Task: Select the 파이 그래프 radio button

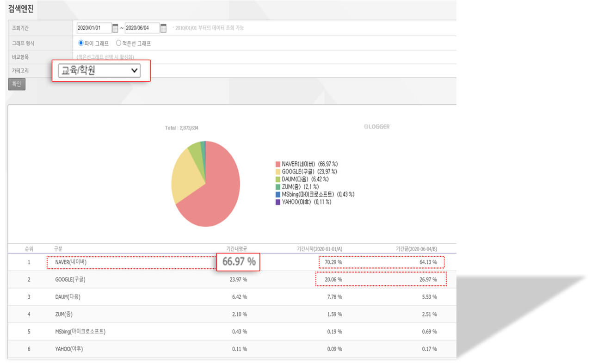Action: coord(81,43)
